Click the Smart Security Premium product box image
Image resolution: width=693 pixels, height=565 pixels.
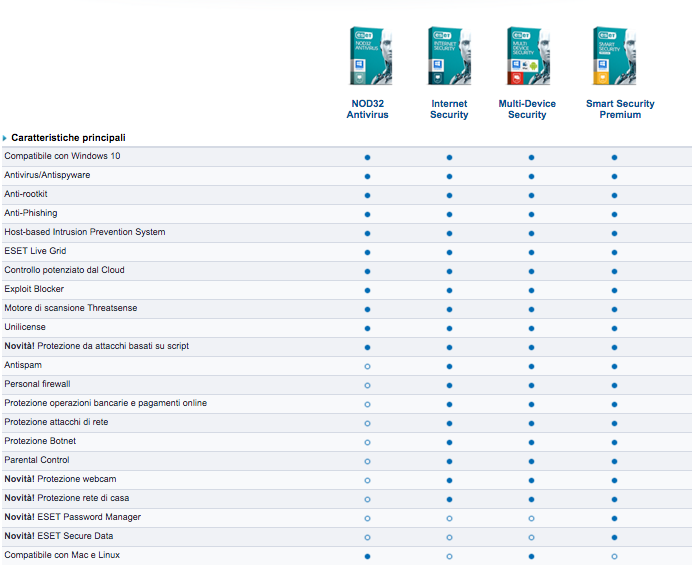coord(614,56)
